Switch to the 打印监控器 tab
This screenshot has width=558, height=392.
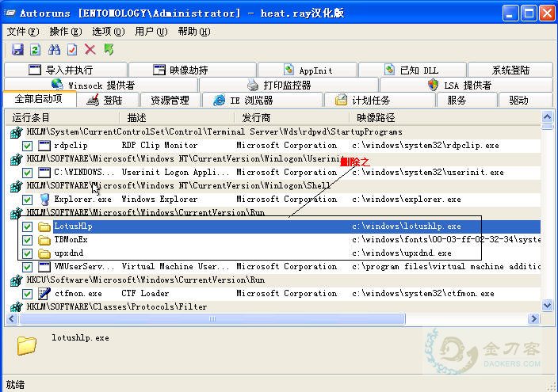tap(289, 85)
